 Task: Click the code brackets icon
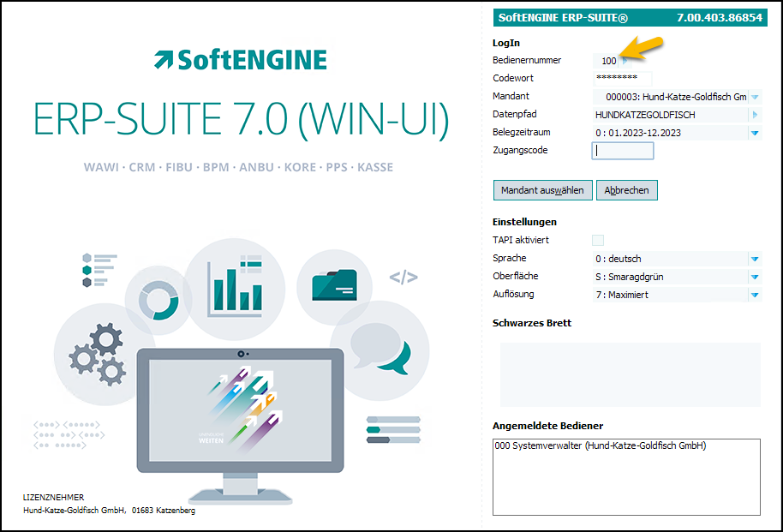click(403, 277)
